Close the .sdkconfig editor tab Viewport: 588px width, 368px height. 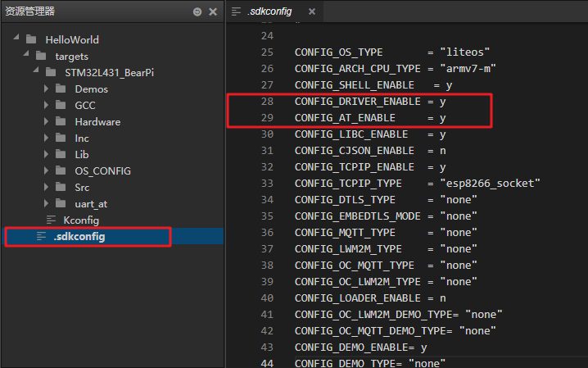coord(312,11)
